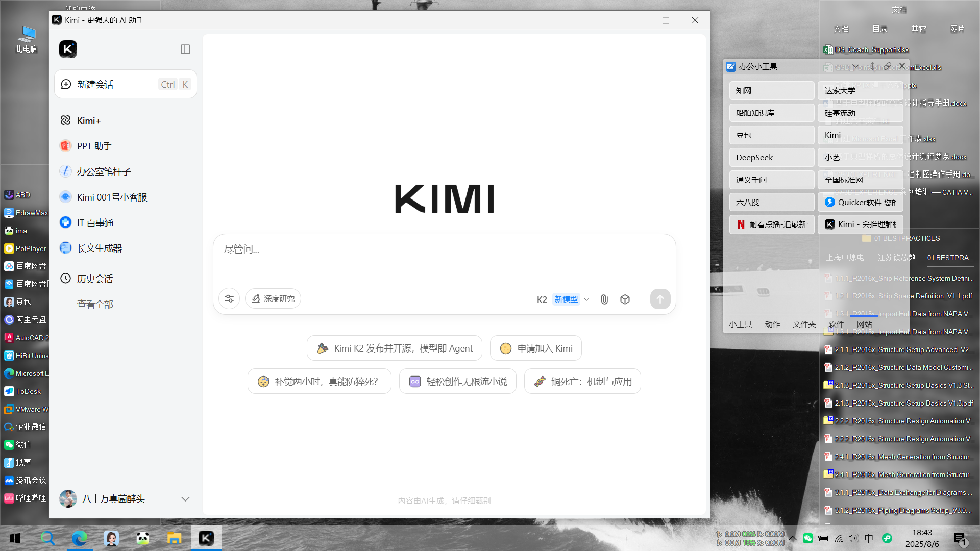Show hidden tray icons chevron
Image resolution: width=980 pixels, height=551 pixels.
(792, 538)
